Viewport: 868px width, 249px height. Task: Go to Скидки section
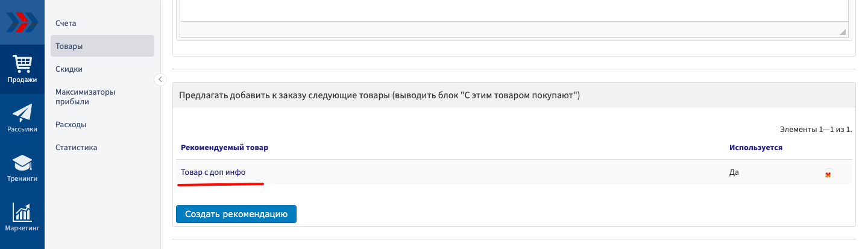(69, 69)
